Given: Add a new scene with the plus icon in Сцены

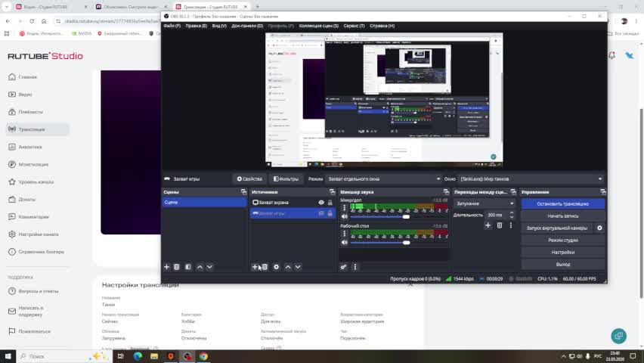Looking at the screenshot, I should click(167, 267).
